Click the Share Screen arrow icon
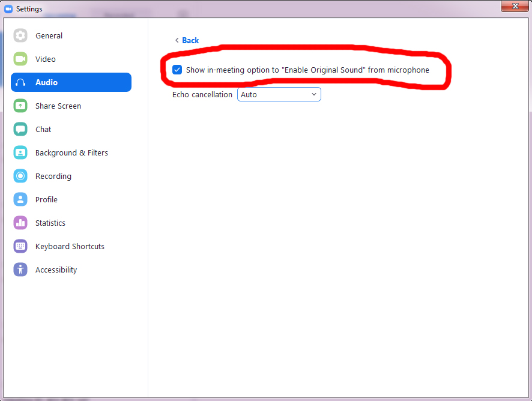Image resolution: width=532 pixels, height=401 pixels. coord(20,106)
